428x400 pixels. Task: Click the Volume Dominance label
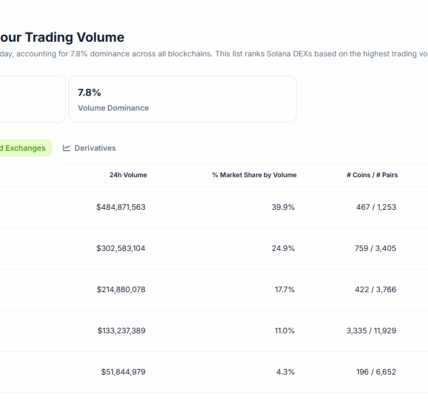pyautogui.click(x=113, y=108)
